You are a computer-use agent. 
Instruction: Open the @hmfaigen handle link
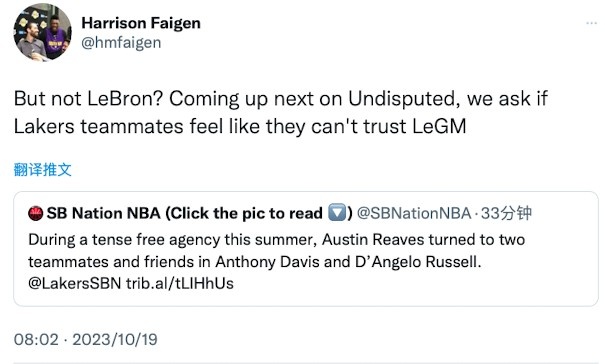[x=121, y=43]
